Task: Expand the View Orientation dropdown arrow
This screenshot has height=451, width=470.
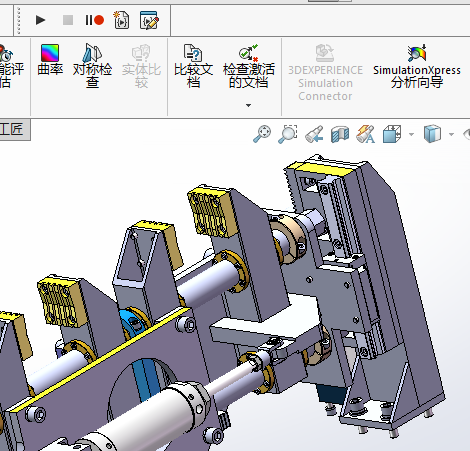Action: click(411, 135)
